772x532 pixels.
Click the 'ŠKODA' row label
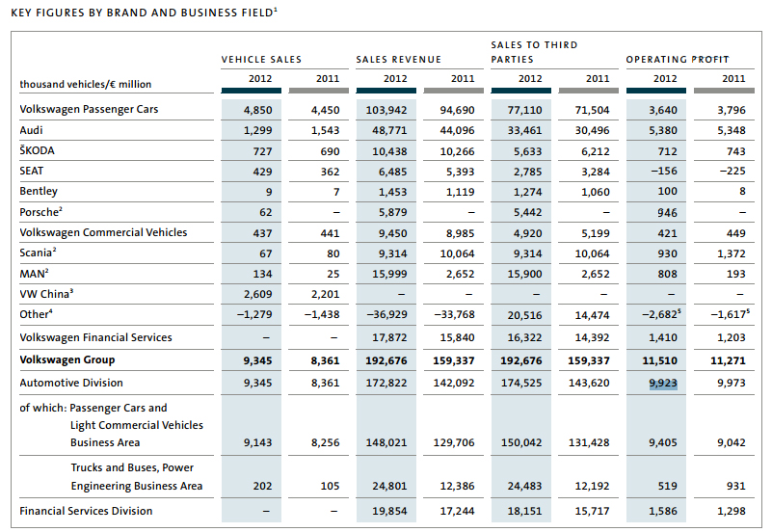37,150
